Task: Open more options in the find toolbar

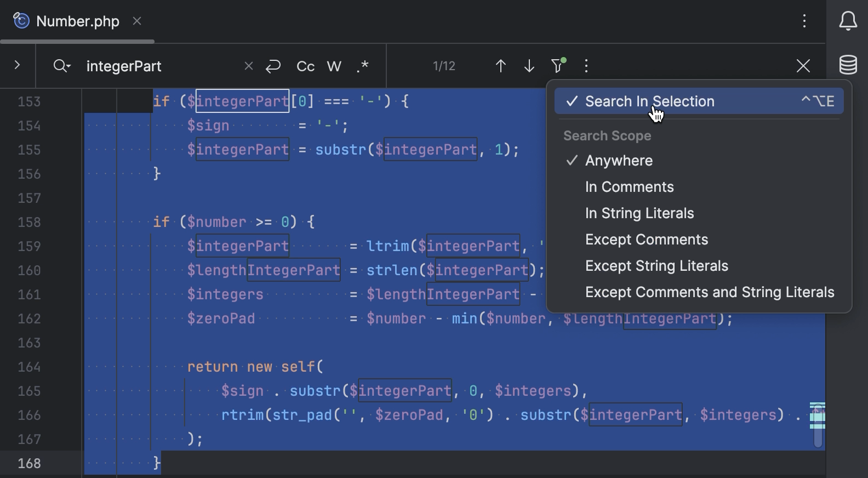Action: [586, 66]
